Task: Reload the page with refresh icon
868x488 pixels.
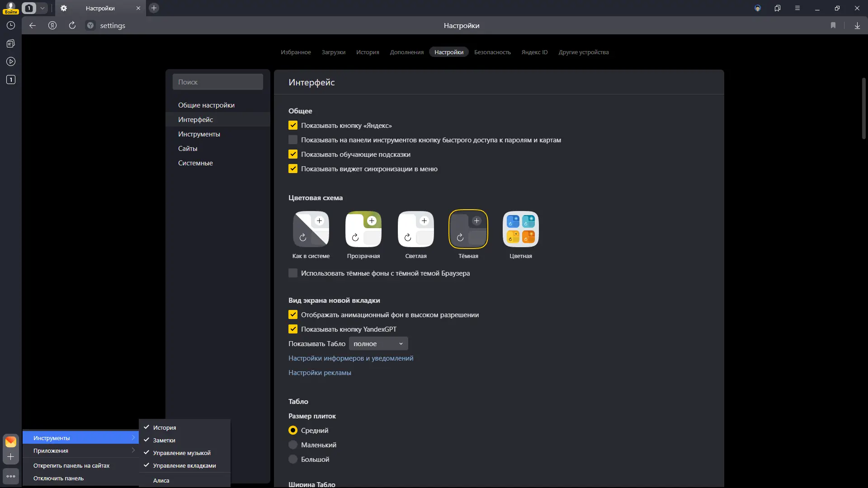Action: (72, 26)
